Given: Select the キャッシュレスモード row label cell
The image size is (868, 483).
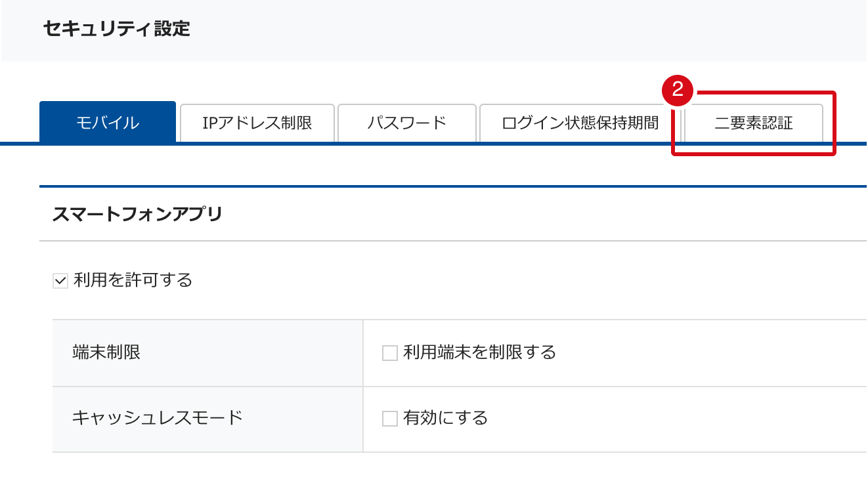Looking at the screenshot, I should [x=207, y=419].
